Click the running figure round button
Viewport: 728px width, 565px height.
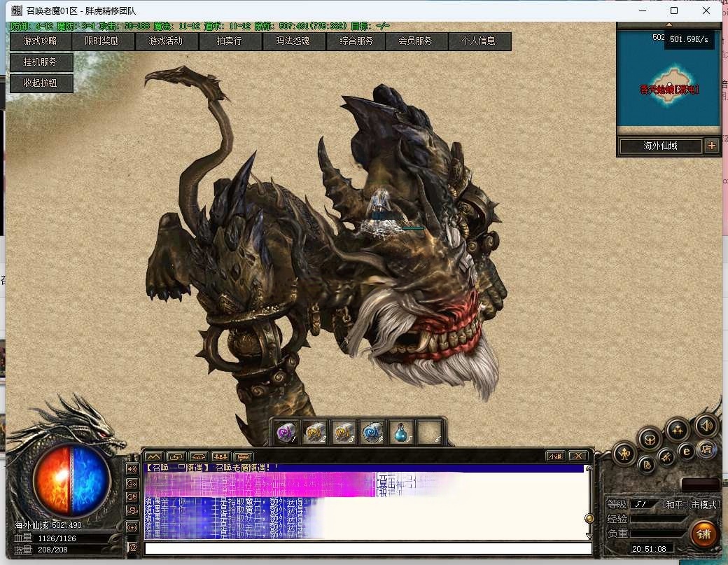[666, 457]
